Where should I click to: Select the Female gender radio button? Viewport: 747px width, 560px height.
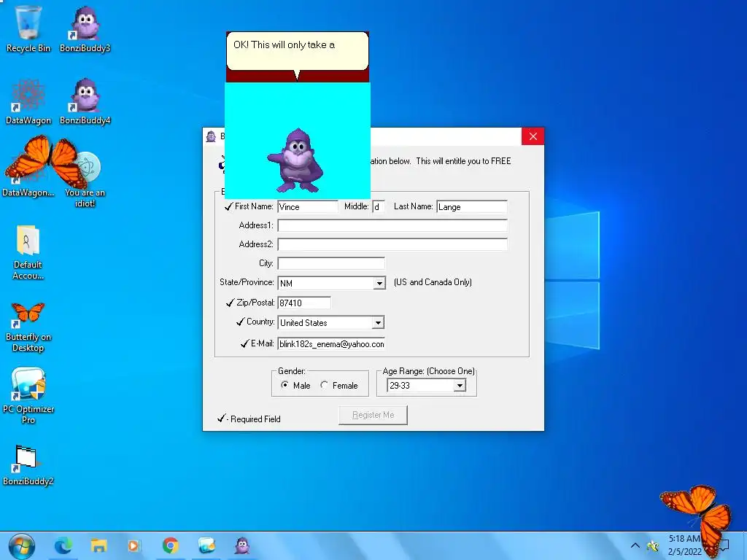pyautogui.click(x=324, y=385)
